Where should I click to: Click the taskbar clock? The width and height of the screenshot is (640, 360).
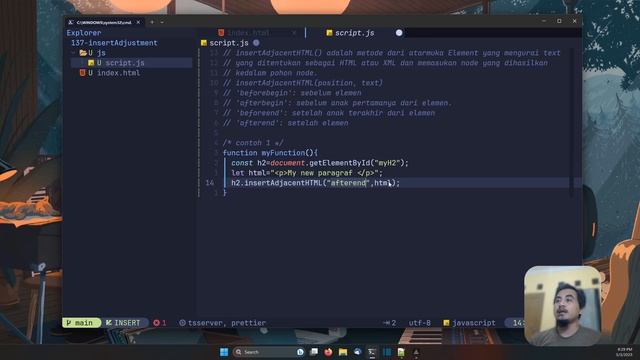624,352
